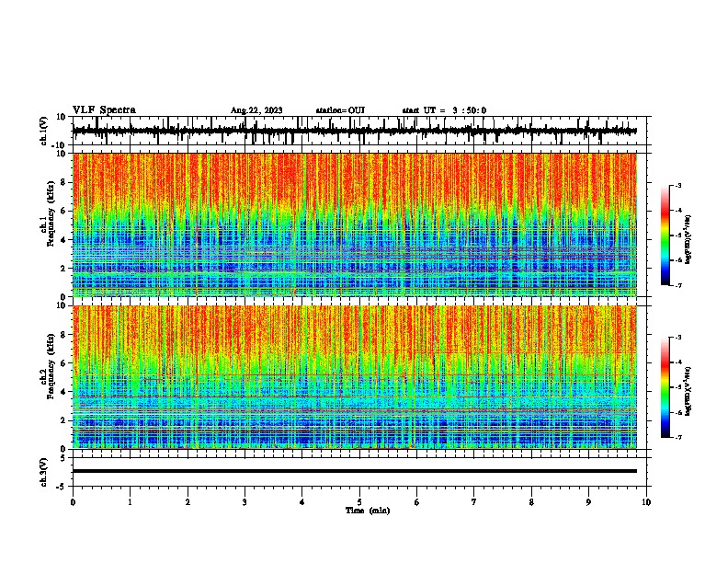The height and width of the screenshot is (563, 728).
Task: Click the time axis tick label '3'
Action: coord(245,502)
